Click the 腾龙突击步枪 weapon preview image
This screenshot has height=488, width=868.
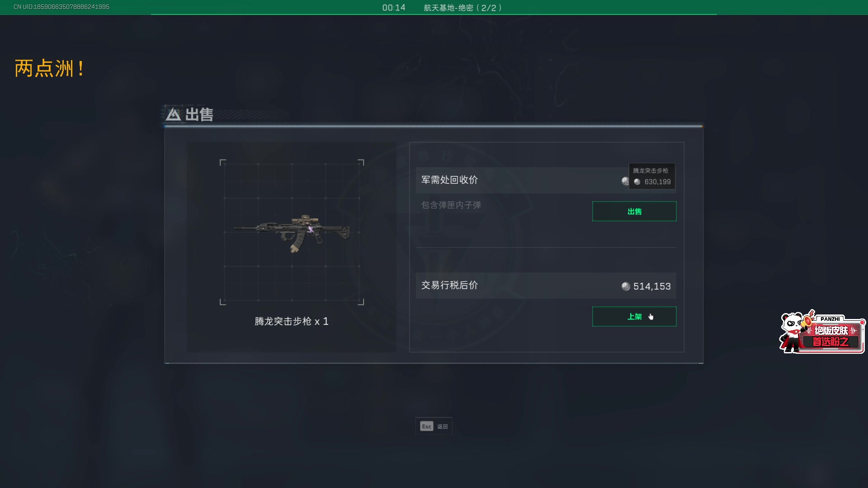pos(292,232)
